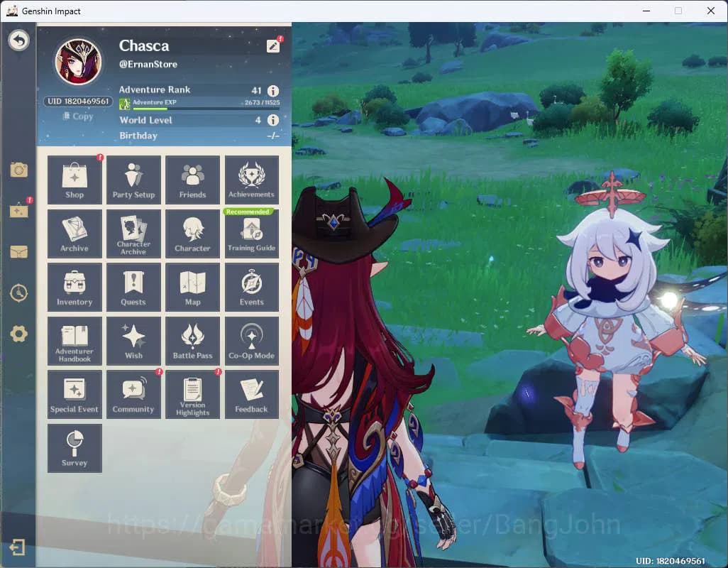Screen dimensions: 728x568
Task: Open the Friends menu
Action: coord(193,180)
